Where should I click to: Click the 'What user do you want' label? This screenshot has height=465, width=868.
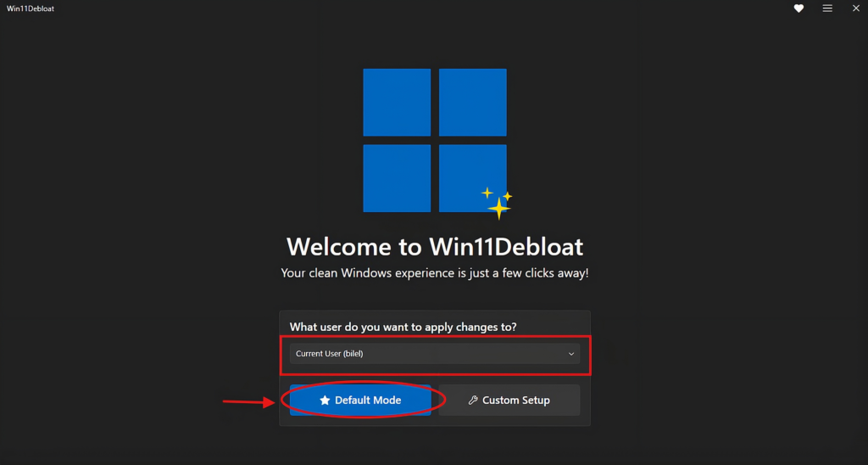pos(403,327)
